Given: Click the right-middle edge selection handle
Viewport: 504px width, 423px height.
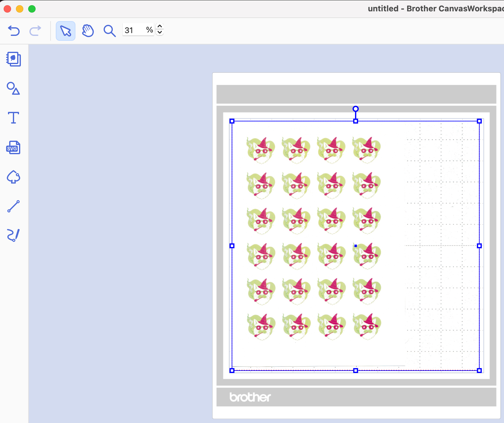Looking at the screenshot, I should [x=479, y=246].
